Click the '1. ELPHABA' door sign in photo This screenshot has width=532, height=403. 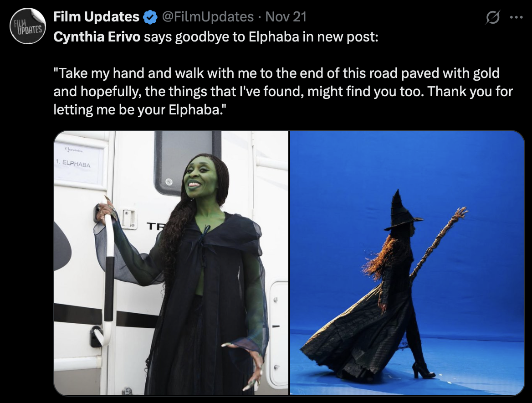pos(77,163)
